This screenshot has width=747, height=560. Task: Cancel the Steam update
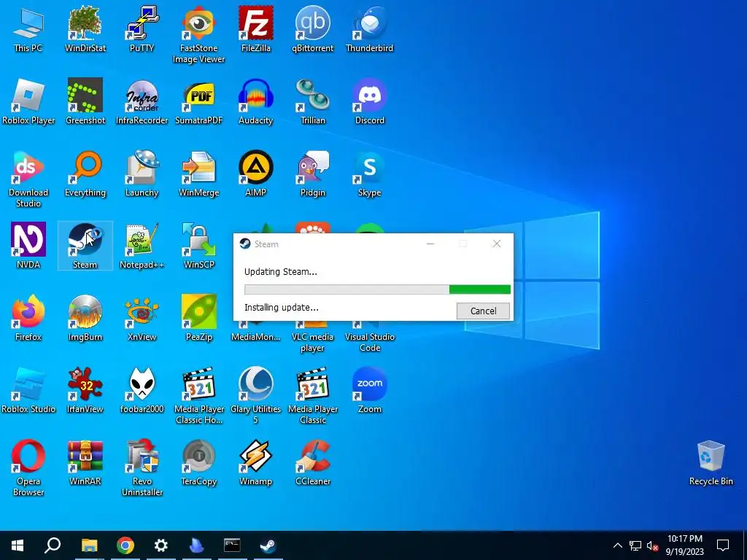[x=483, y=311]
